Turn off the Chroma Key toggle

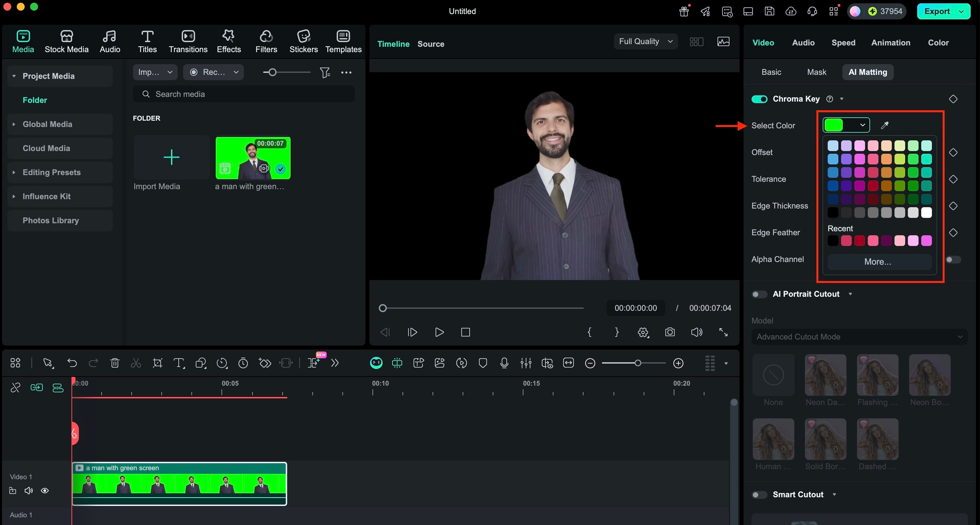point(759,99)
